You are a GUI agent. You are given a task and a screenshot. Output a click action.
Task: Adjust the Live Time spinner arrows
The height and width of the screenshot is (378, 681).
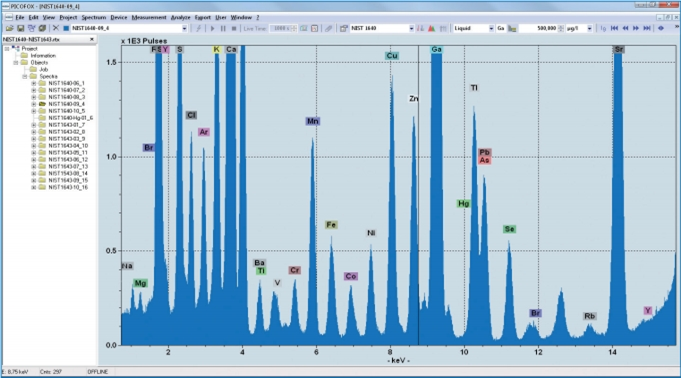click(294, 28)
